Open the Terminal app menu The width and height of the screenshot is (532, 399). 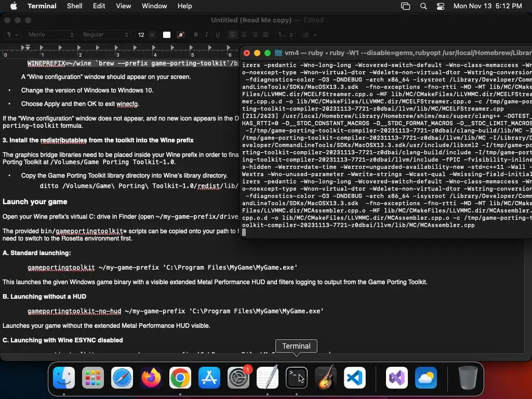(42, 6)
